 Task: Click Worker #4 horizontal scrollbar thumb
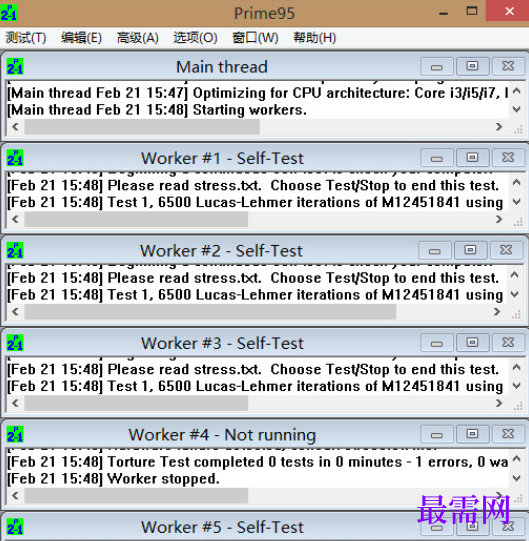pyautogui.click(x=136, y=495)
